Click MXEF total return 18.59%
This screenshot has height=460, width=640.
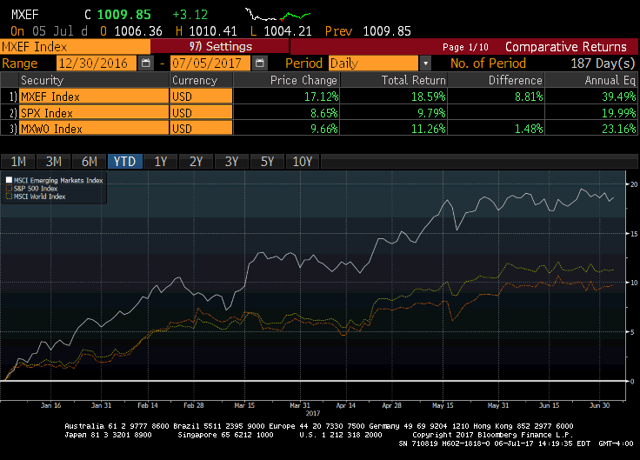428,97
